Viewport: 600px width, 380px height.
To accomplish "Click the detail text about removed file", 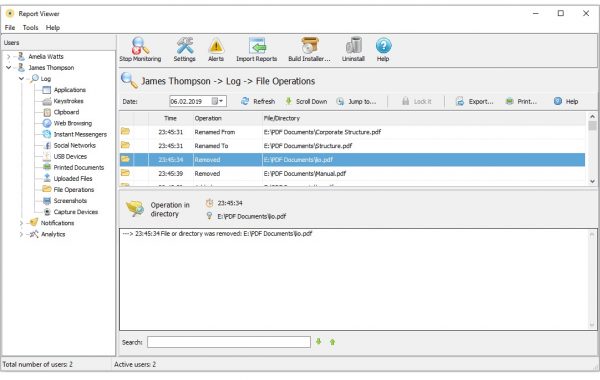I will point(217,233).
